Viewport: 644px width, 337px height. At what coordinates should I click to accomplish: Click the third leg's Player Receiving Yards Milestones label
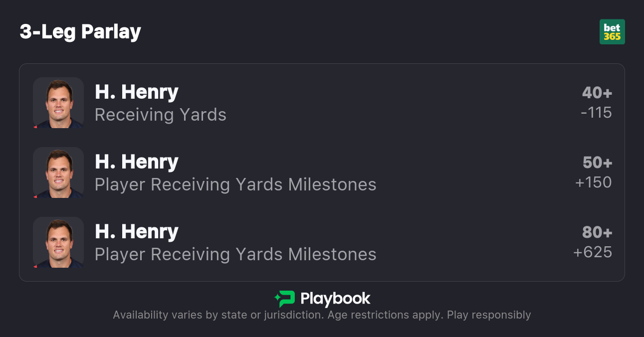coord(235,254)
